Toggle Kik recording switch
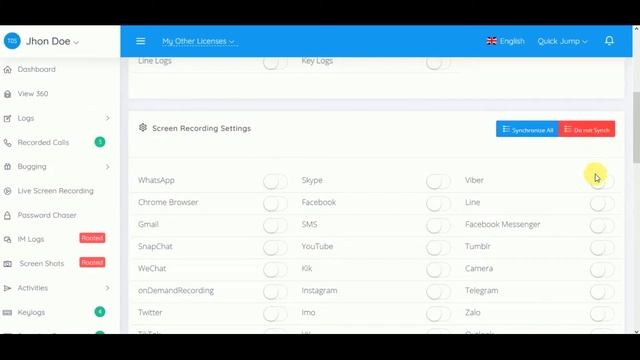The height and width of the screenshot is (360, 640). click(438, 269)
